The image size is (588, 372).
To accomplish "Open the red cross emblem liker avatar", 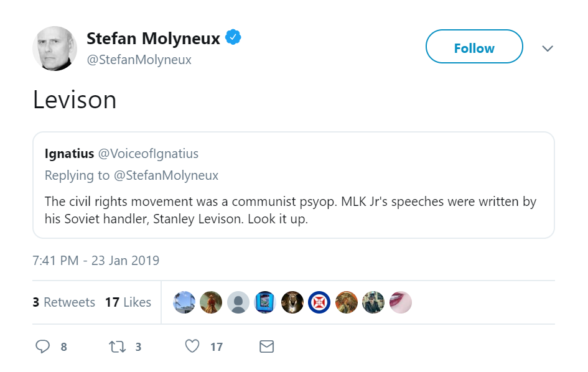I will (x=319, y=302).
